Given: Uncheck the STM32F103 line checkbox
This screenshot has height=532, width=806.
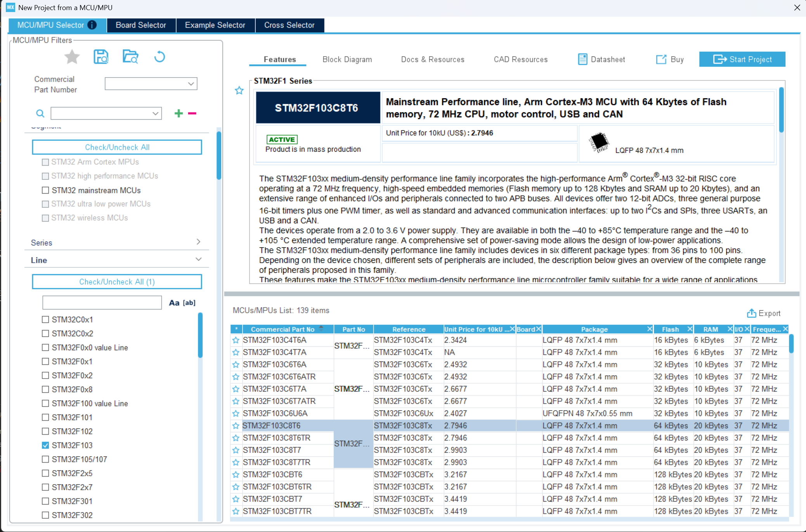Looking at the screenshot, I should (x=45, y=445).
